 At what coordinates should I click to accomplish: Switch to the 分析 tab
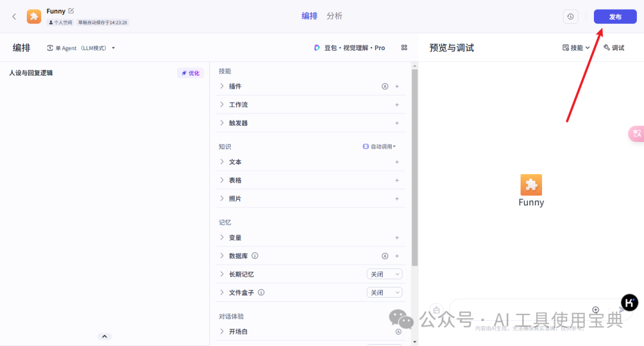335,16
